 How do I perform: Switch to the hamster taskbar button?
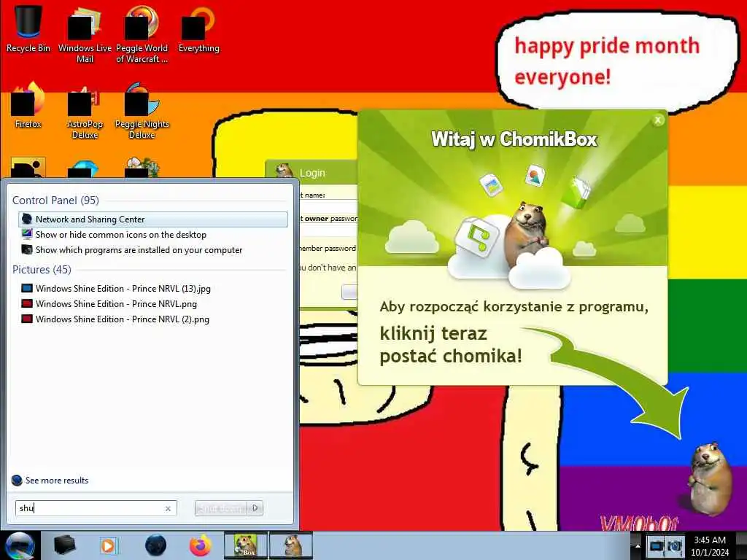tap(291, 545)
